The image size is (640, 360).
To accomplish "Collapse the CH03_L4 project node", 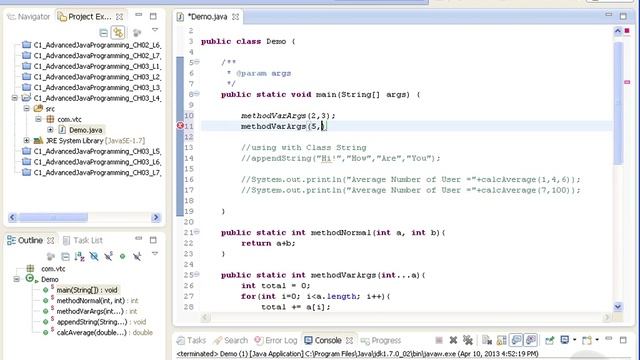I will tap(15, 98).
